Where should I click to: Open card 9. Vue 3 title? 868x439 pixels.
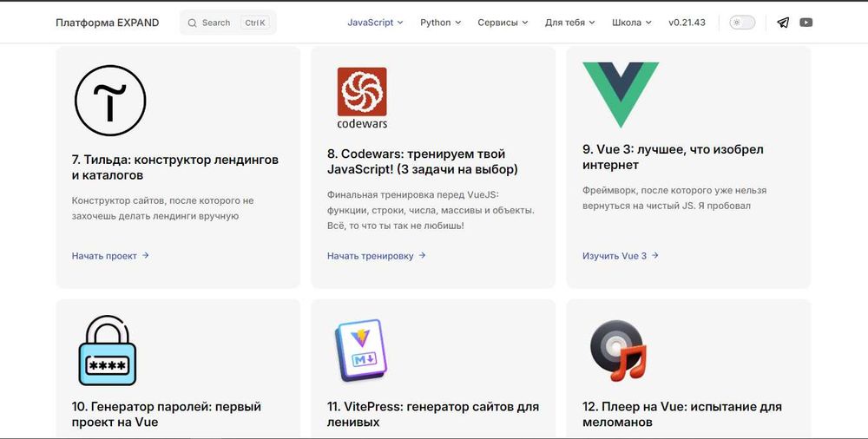click(673, 157)
